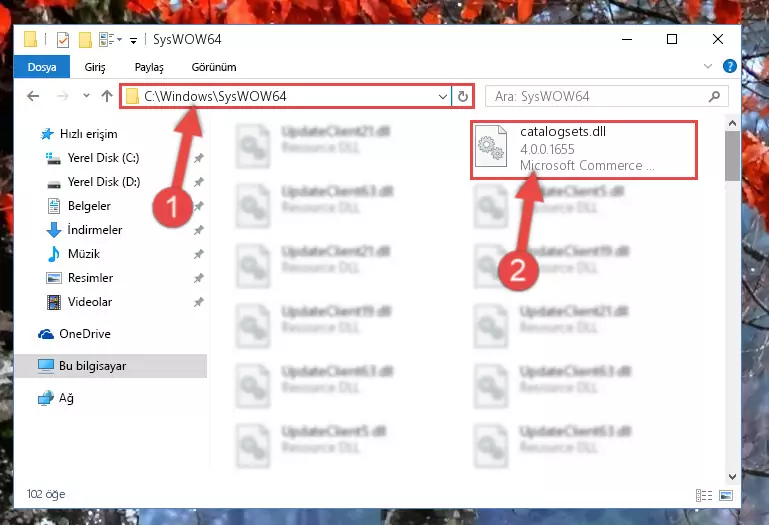
Task: Open the Videolar folder
Action: [90, 302]
